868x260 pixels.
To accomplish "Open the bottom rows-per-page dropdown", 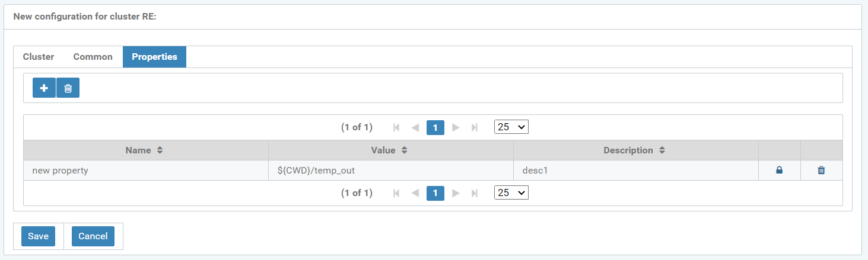I will [x=511, y=193].
